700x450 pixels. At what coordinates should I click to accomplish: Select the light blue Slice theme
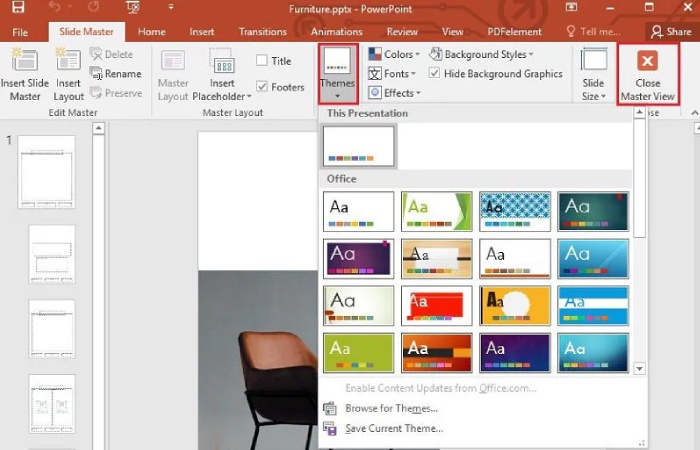pos(593,258)
